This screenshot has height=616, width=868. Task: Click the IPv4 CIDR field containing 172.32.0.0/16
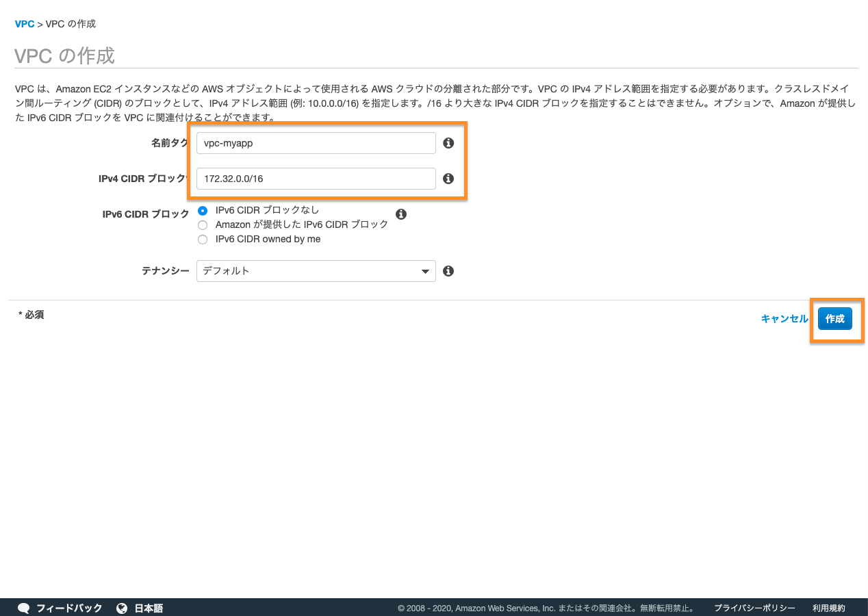click(316, 179)
